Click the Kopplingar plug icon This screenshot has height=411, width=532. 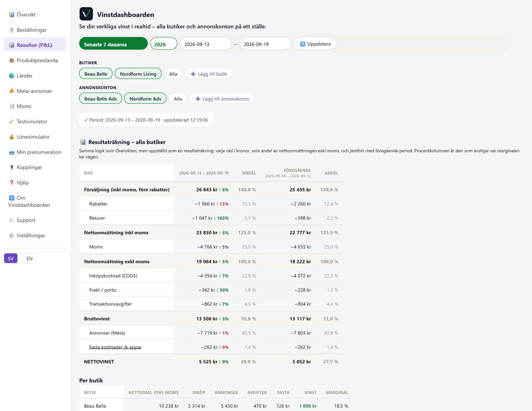coord(12,167)
